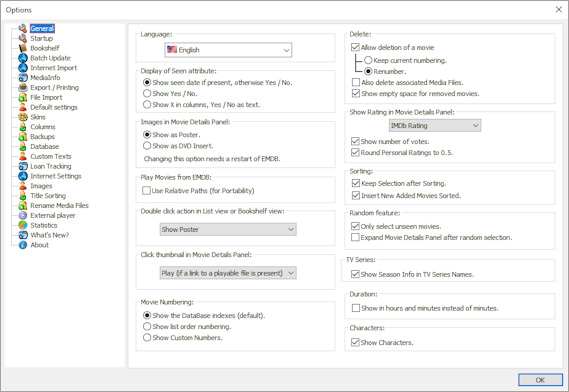Click the Skins icon in tree
This screenshot has width=569, height=392.
23,117
